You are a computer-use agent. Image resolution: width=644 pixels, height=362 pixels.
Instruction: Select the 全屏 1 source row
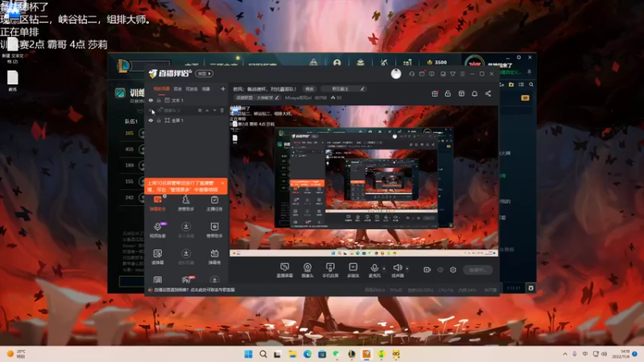pyautogui.click(x=186, y=120)
